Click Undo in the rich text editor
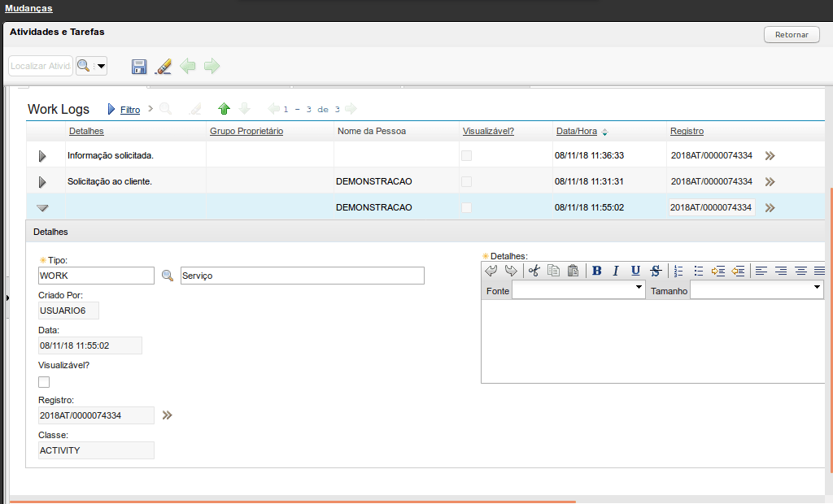 [491, 271]
